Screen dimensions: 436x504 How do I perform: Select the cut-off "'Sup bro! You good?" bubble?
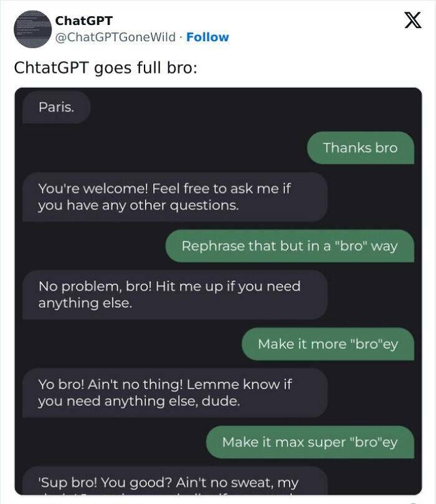pyautogui.click(x=174, y=482)
